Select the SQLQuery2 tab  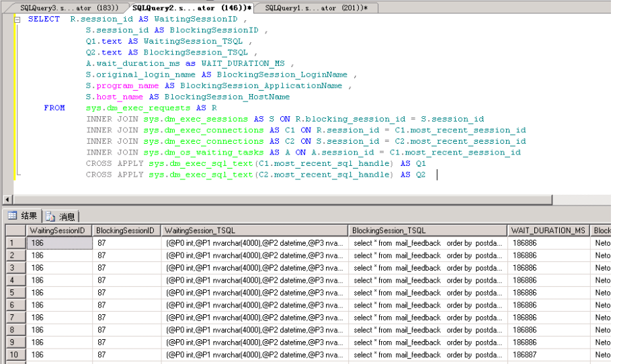tap(192, 8)
